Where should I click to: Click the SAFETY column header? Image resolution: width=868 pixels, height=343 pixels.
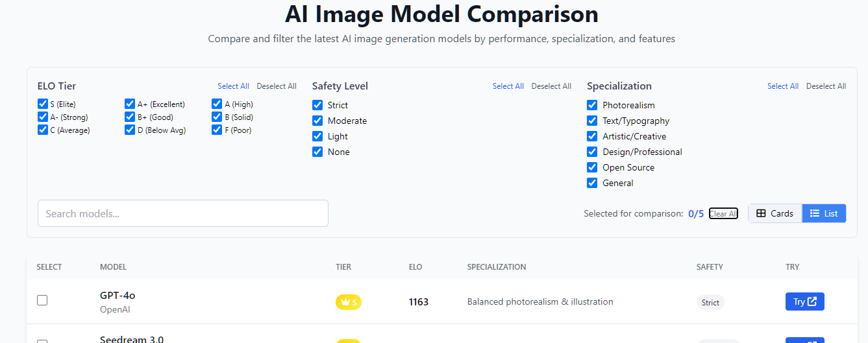pyautogui.click(x=710, y=267)
